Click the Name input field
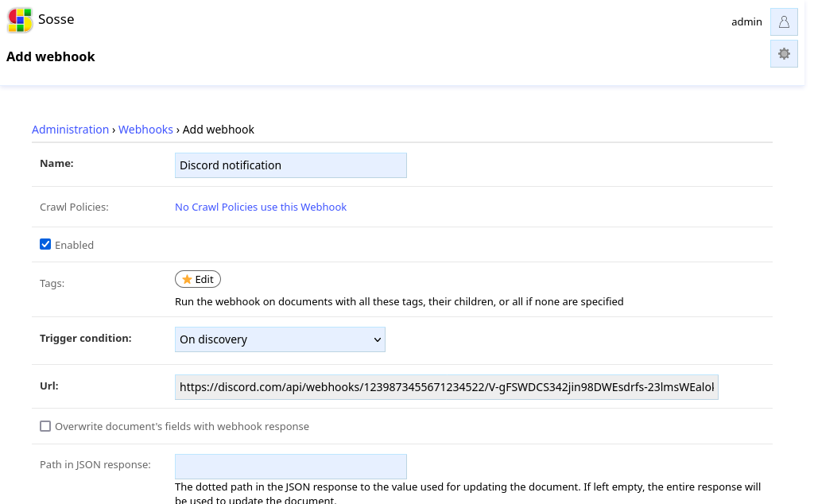 click(x=291, y=165)
